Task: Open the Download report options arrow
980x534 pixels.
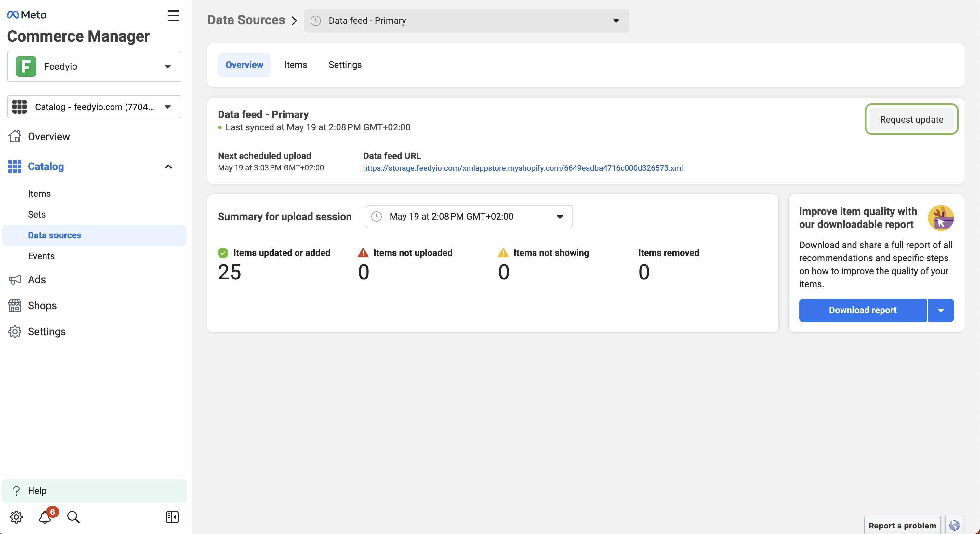Action: [x=941, y=310]
